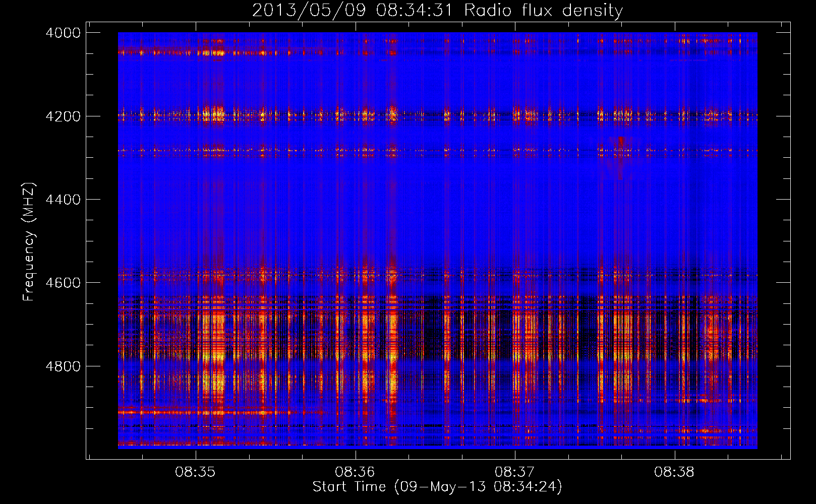Click the 08:38 time axis label
816x504 pixels.
[674, 472]
